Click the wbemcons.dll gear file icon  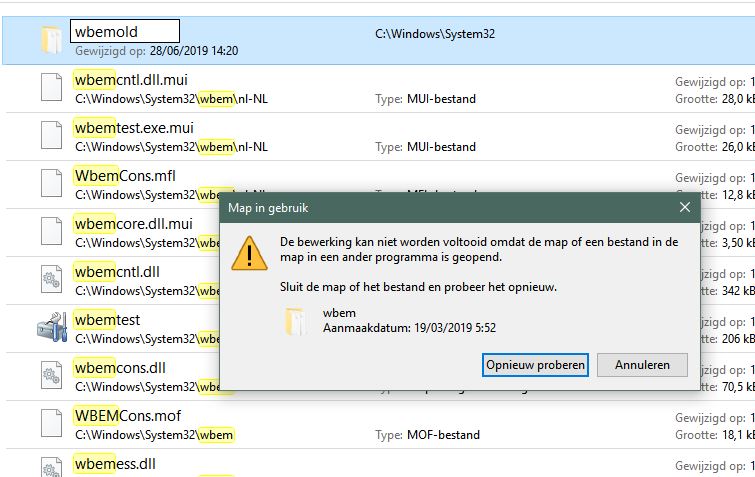pyautogui.click(x=50, y=376)
